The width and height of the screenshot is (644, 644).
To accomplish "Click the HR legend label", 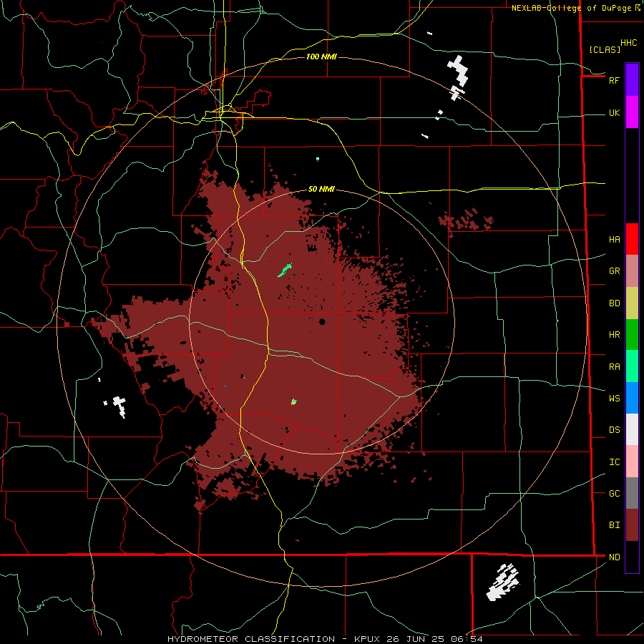I will click(614, 335).
